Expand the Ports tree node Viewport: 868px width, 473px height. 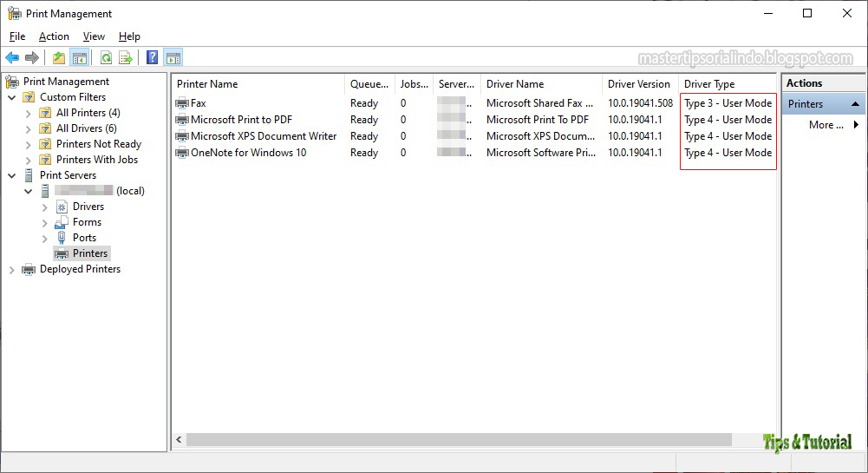pyautogui.click(x=45, y=238)
